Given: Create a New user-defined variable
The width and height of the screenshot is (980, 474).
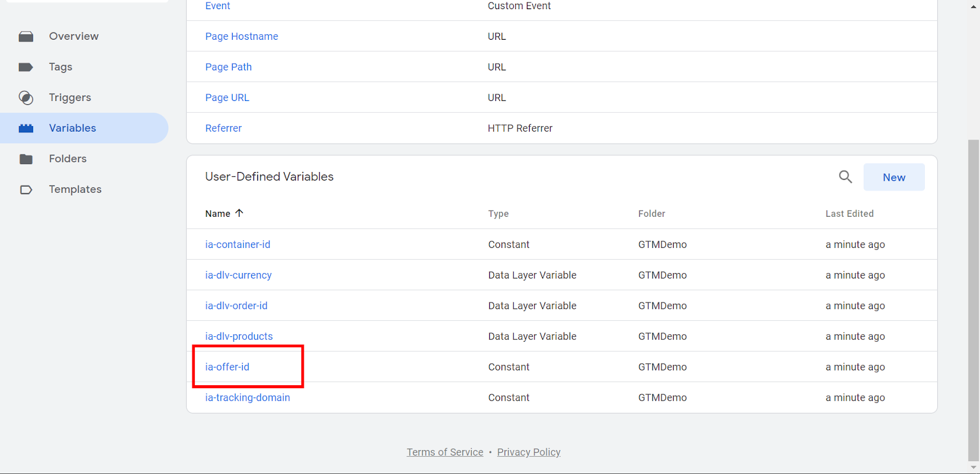Looking at the screenshot, I should 894,178.
